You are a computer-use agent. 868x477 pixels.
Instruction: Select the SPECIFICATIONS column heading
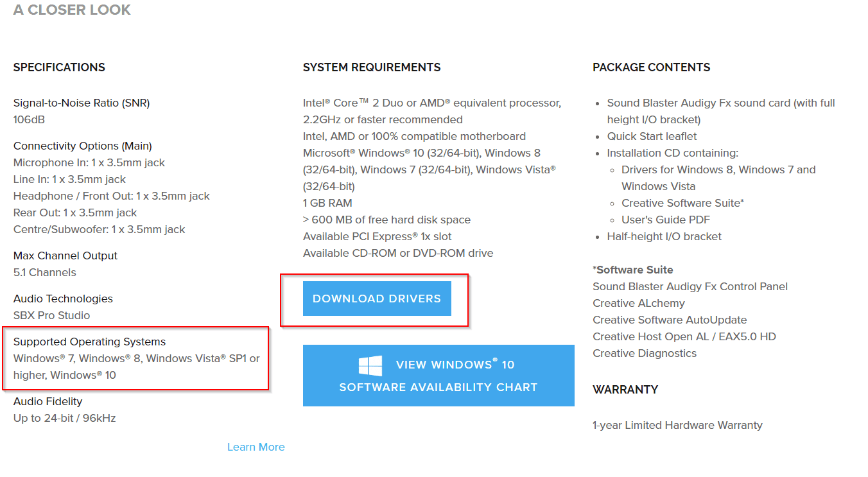pos(58,67)
